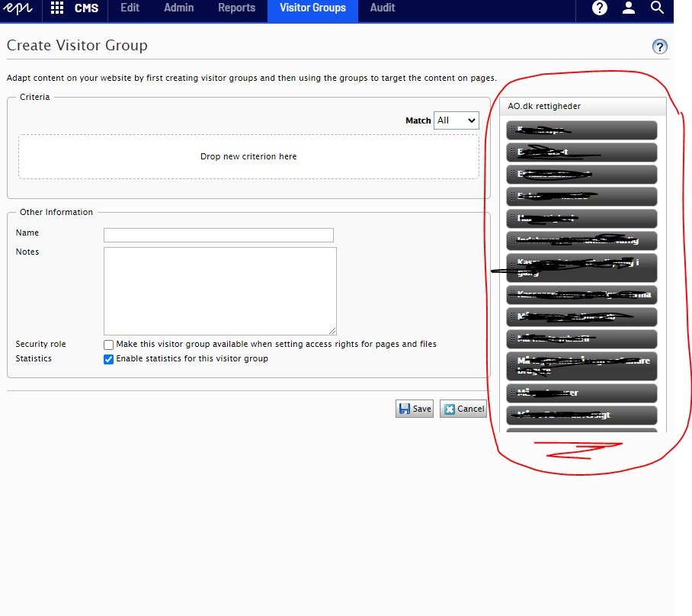Open the apps grid menu icon

(57, 8)
